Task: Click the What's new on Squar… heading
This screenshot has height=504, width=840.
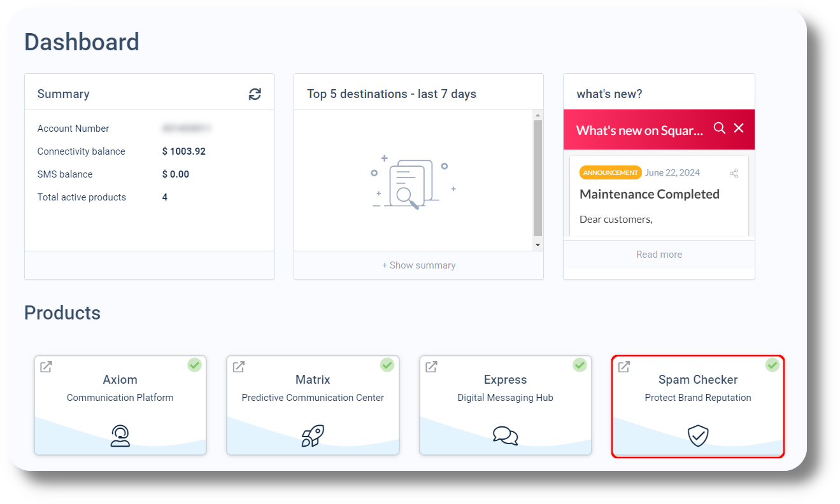Action: tap(640, 130)
